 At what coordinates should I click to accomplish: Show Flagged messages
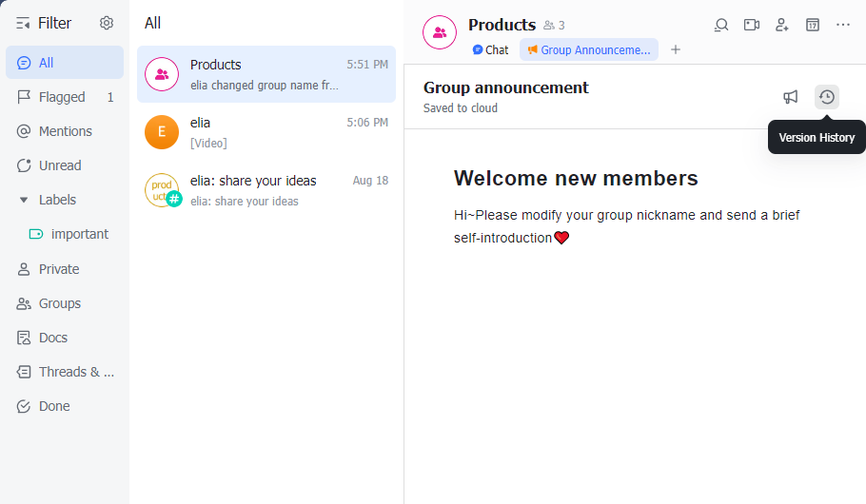click(62, 97)
